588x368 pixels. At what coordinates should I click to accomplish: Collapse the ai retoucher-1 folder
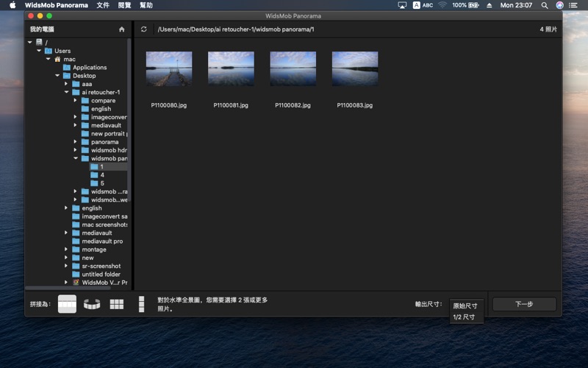pos(66,92)
